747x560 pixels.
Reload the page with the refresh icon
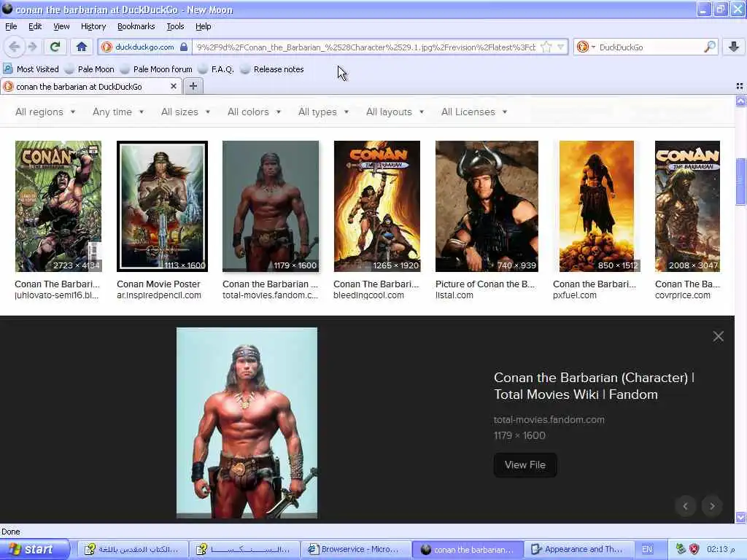(55, 47)
